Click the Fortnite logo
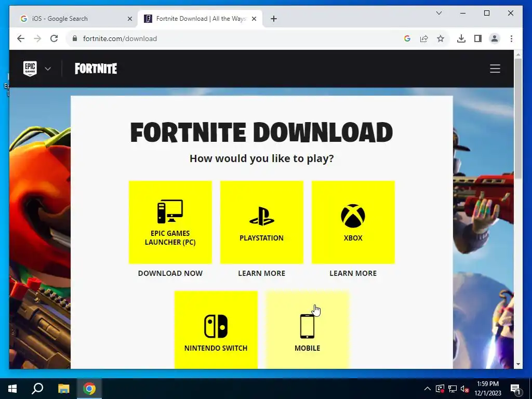This screenshot has width=532, height=399. click(x=96, y=69)
